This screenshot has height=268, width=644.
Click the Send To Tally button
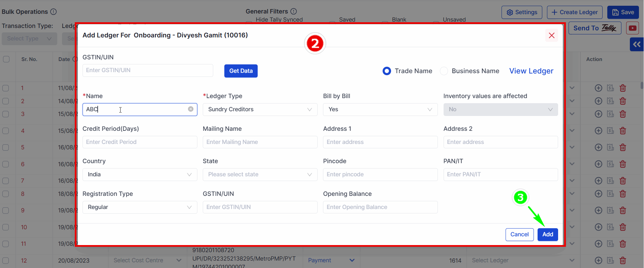click(x=595, y=28)
